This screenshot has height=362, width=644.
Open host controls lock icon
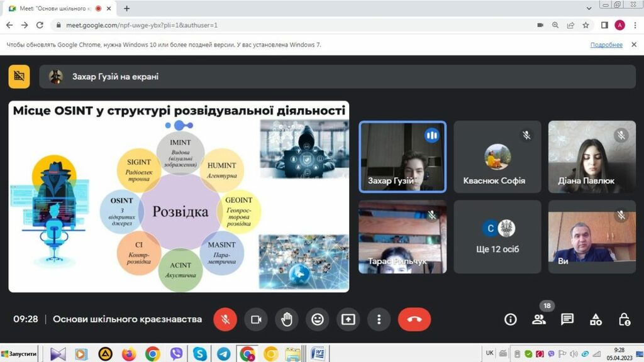[x=624, y=319]
